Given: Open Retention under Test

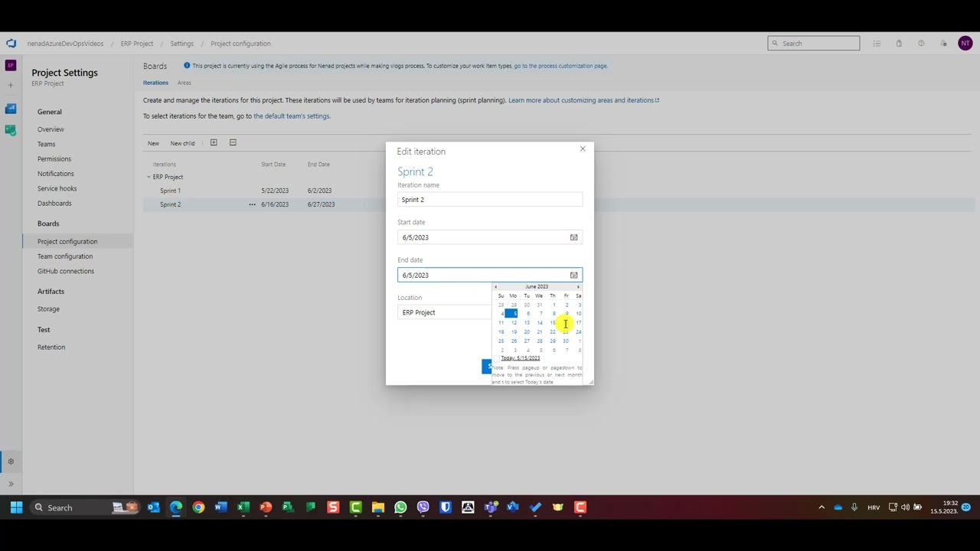Looking at the screenshot, I should 51,347.
